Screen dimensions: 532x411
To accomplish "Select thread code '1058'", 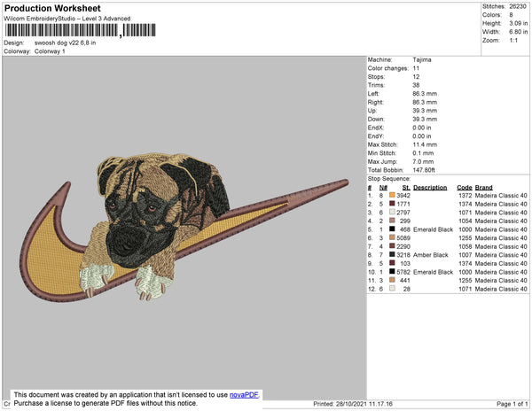I will coord(465,246).
